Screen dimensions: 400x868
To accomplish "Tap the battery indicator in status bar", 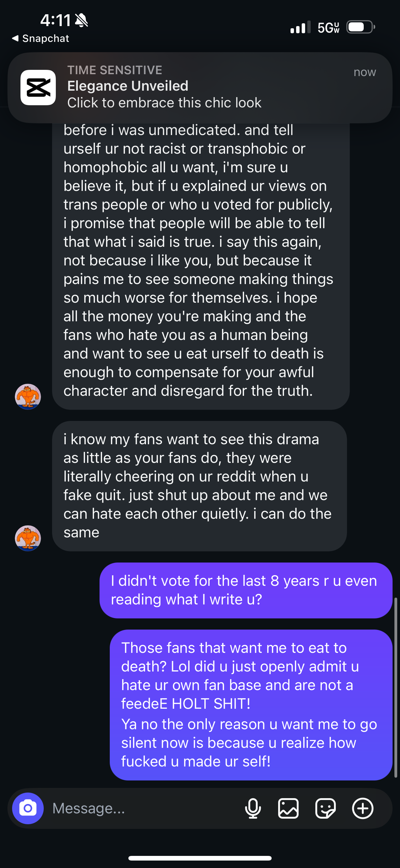I will (361, 27).
